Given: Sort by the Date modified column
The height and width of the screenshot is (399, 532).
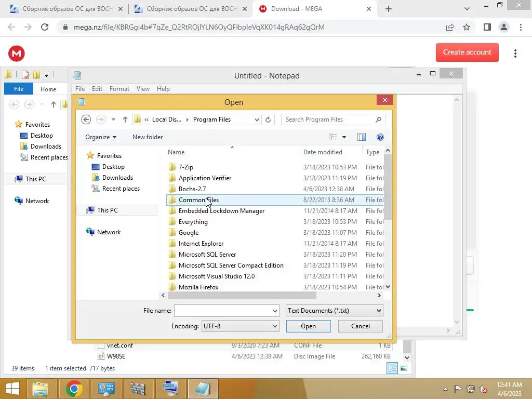Looking at the screenshot, I should coord(323,152).
